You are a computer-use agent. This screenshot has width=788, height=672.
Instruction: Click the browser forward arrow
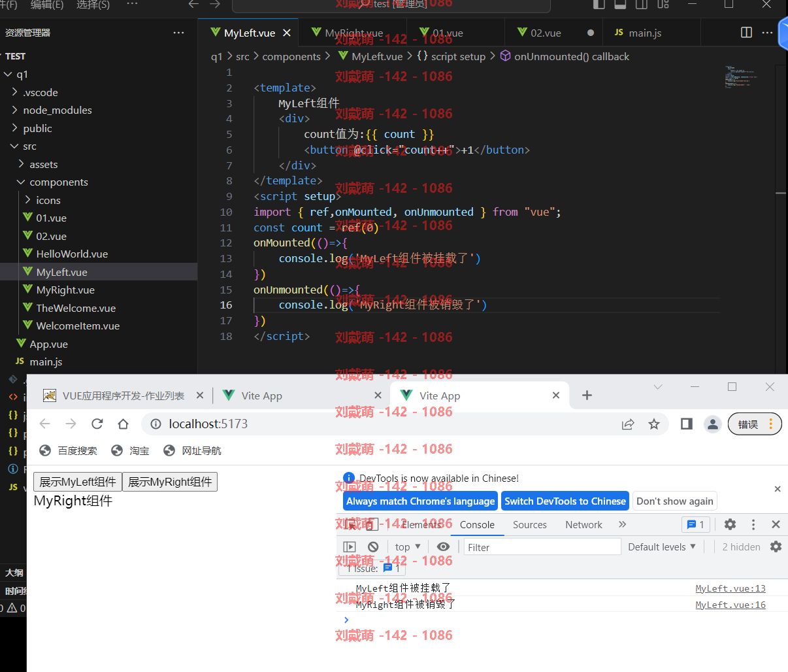(x=71, y=424)
